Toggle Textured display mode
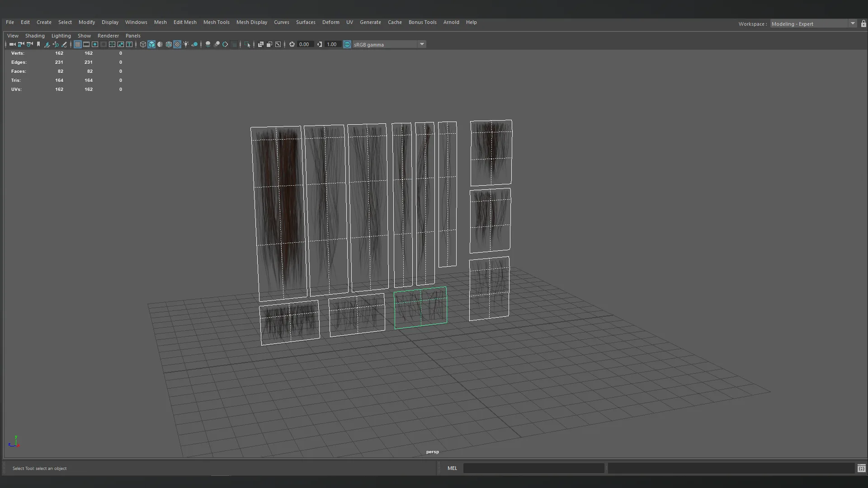868x488 pixels. (177, 44)
